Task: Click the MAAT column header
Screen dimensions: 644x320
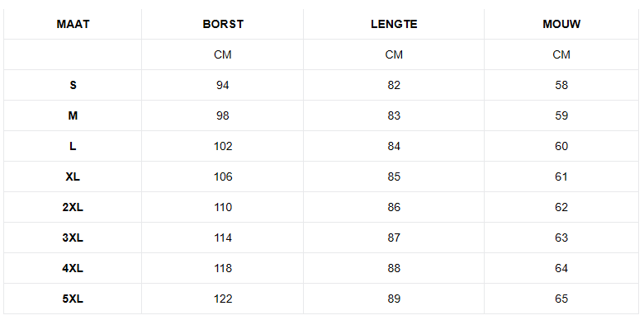Action: pos(73,24)
